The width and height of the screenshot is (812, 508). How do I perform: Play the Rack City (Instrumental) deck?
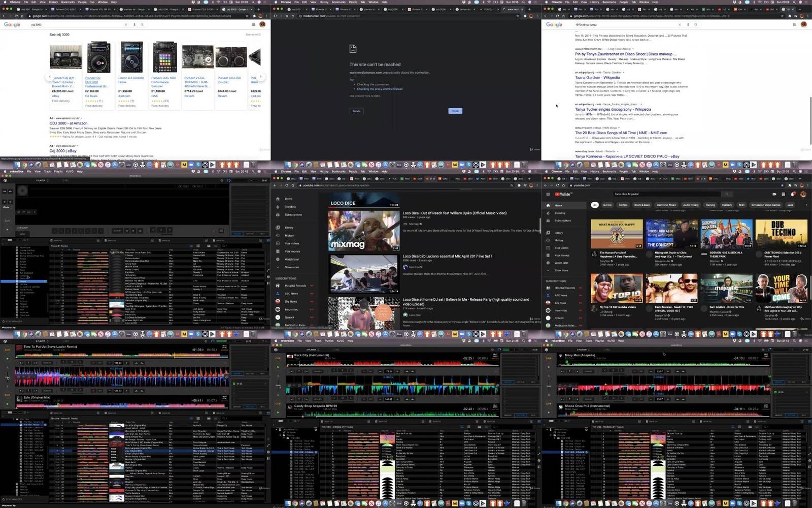[x=278, y=367]
